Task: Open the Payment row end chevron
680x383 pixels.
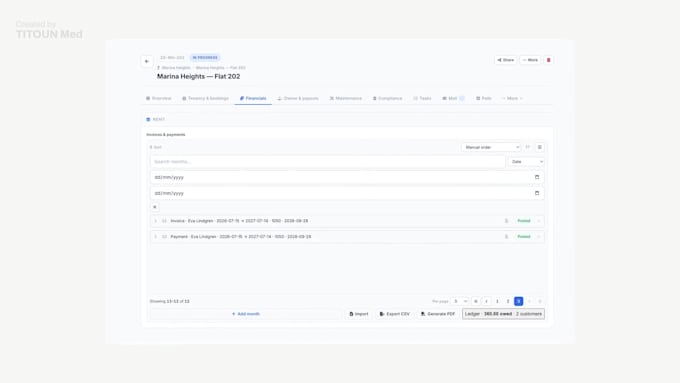Action: [539, 237]
